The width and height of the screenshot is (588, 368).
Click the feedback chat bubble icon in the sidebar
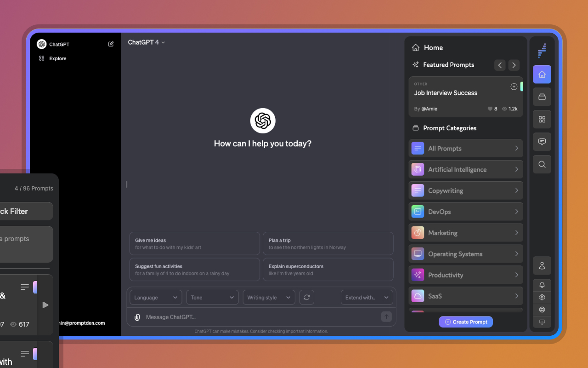tap(542, 142)
